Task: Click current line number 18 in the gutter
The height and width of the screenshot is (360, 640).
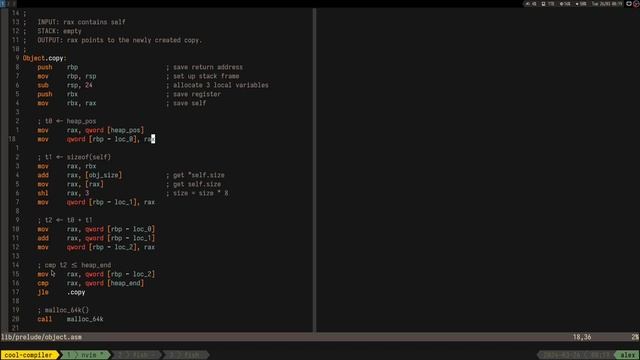Action: coord(12,139)
